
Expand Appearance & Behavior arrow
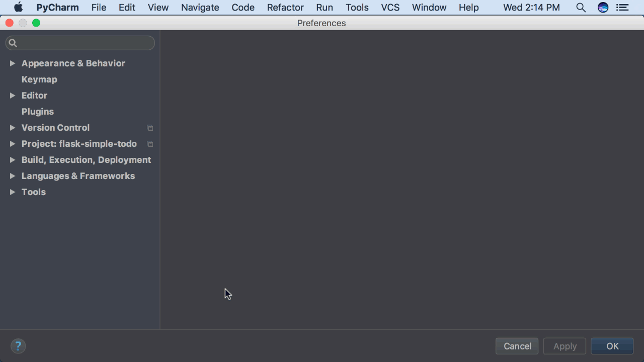tap(13, 63)
